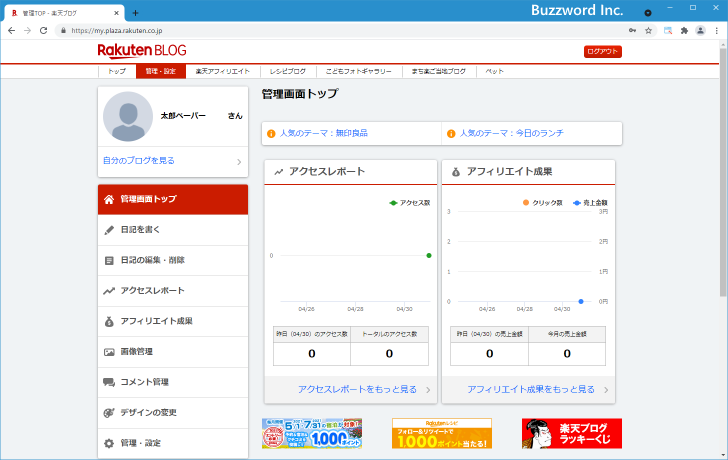Click the page vertical scrollbar
Viewport: 728px width, 460px height.
(723, 172)
